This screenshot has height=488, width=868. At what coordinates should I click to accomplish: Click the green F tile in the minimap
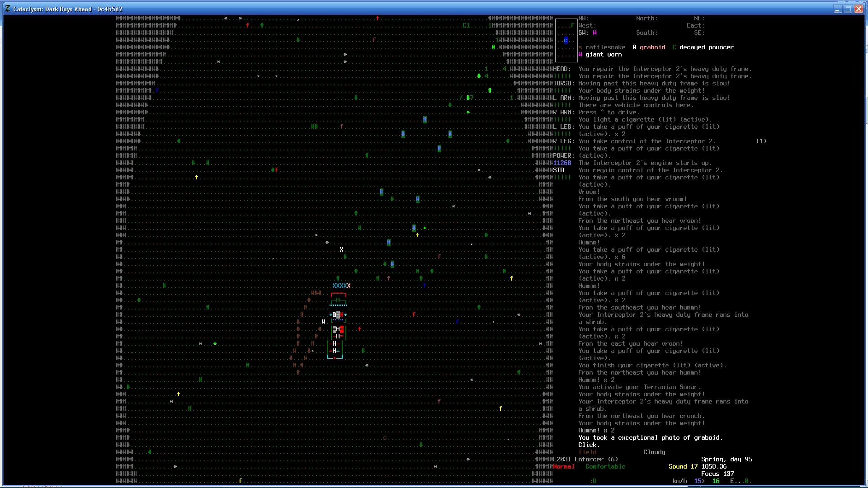[573, 26]
